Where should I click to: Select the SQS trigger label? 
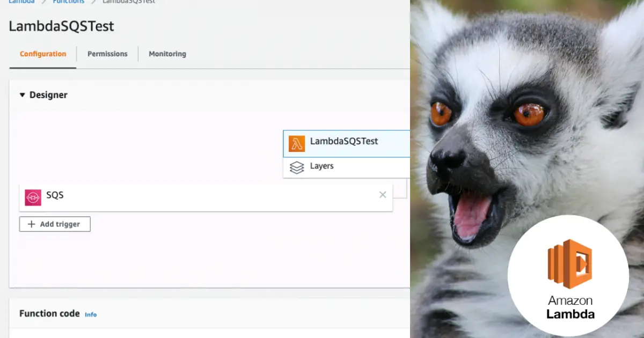click(x=55, y=195)
